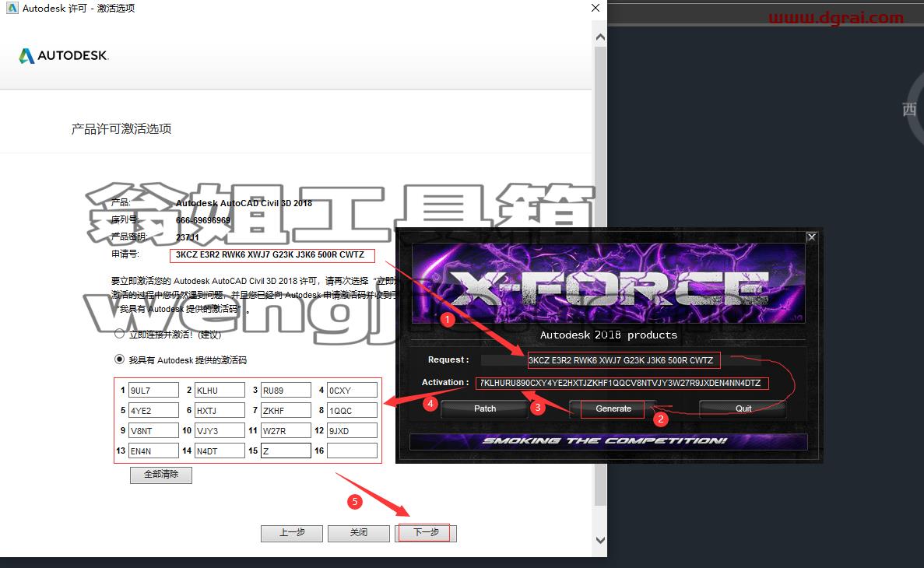Close the X-Force keygen window
Image resolution: width=924 pixels, height=568 pixels.
811,237
